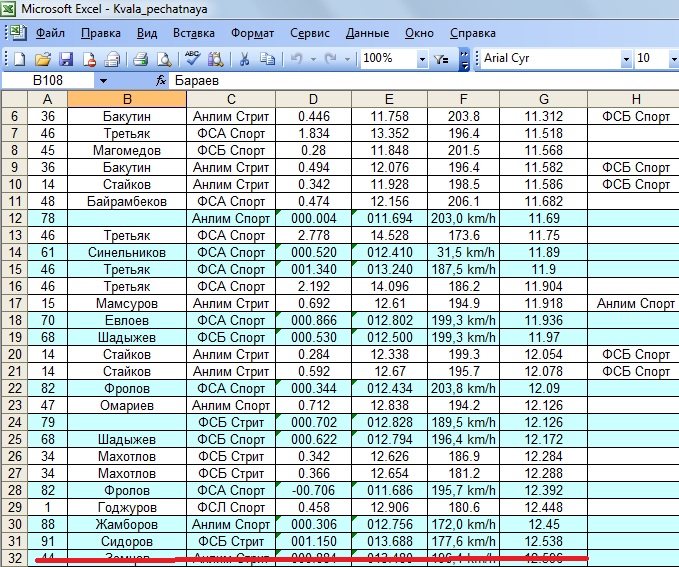Open the Формат menu
This screenshot has width=679, height=567.
coord(252,33)
